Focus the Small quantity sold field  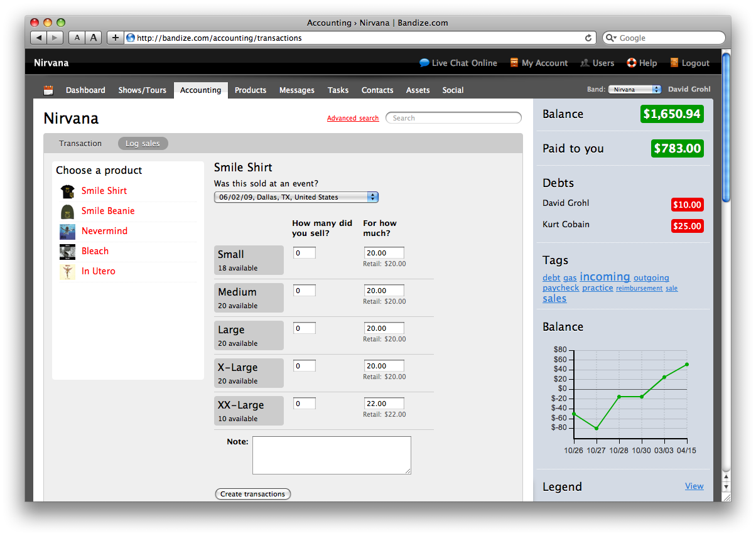pyautogui.click(x=305, y=253)
